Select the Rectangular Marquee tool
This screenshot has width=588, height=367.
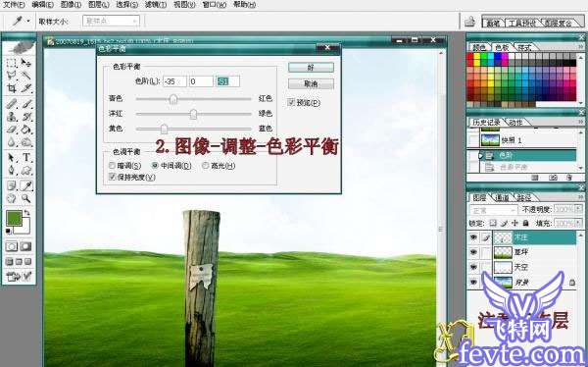click(x=12, y=63)
